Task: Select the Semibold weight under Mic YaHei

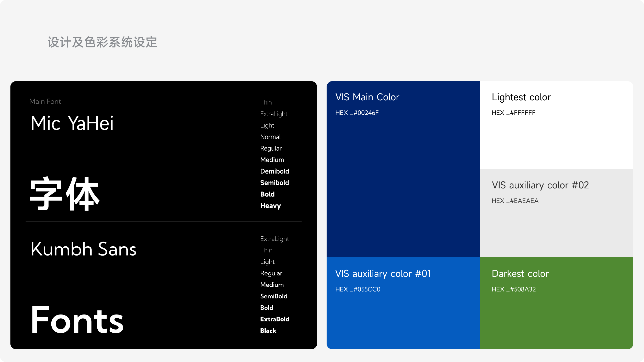Action: coord(274,183)
